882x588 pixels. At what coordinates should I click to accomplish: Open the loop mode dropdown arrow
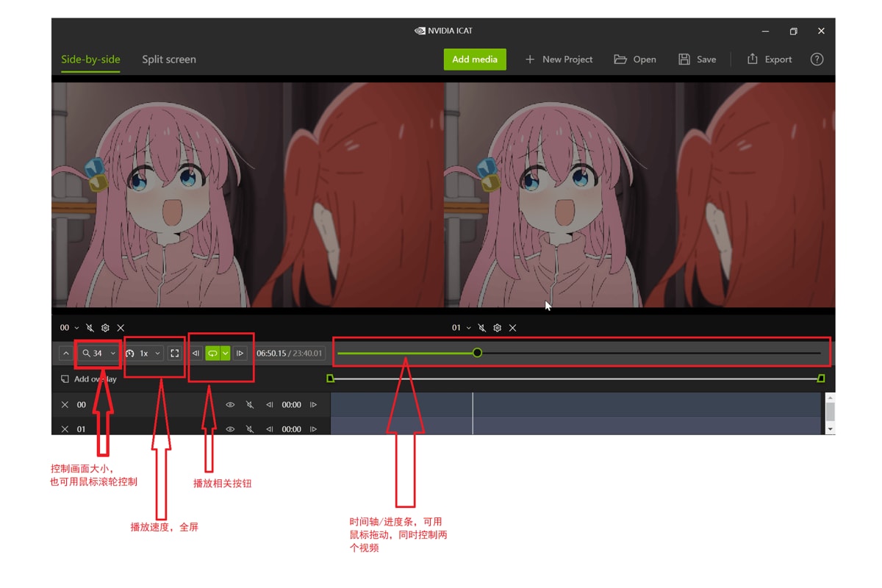tap(226, 354)
